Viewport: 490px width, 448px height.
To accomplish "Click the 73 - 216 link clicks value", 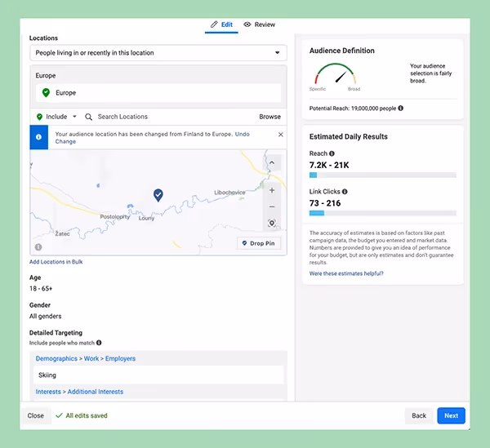I will click(x=325, y=203).
